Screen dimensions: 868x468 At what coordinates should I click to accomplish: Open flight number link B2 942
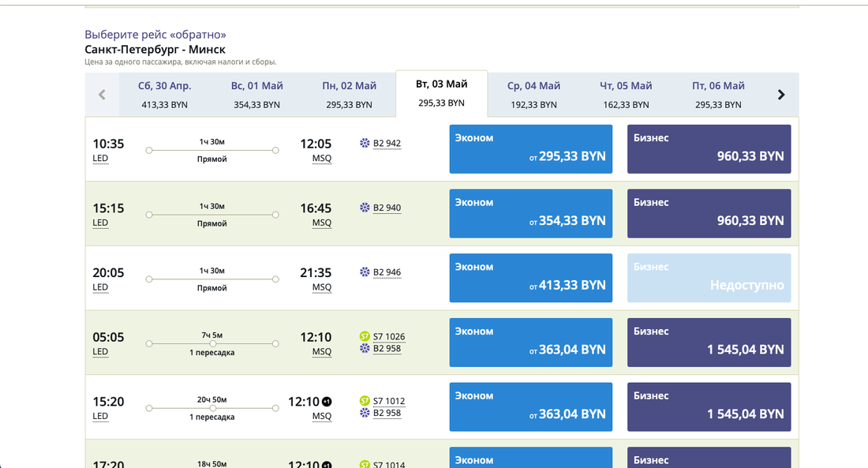pos(387,144)
